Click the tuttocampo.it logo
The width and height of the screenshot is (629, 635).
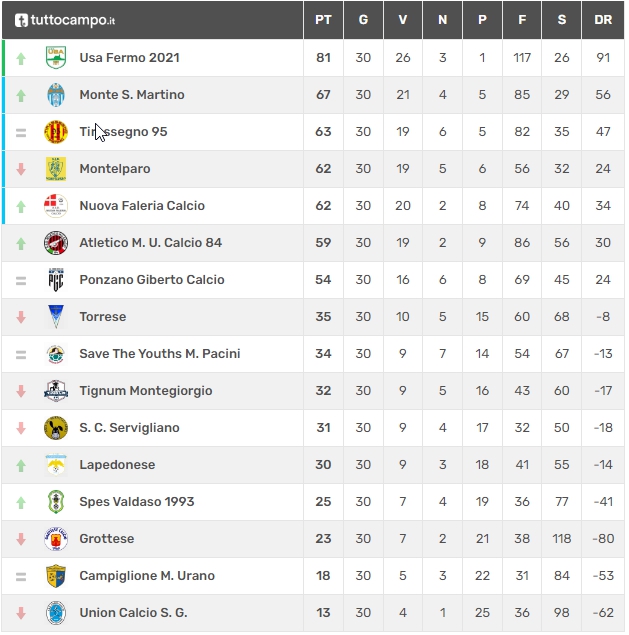click(65, 20)
